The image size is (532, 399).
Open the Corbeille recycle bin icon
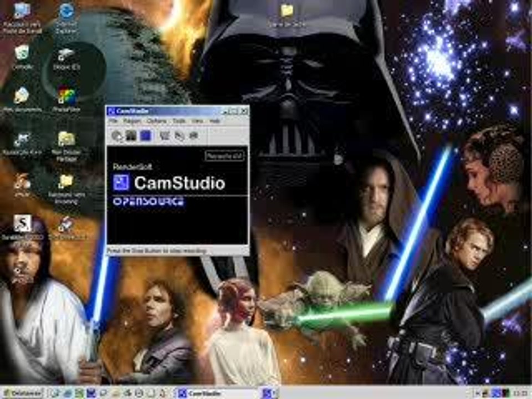pyautogui.click(x=23, y=57)
